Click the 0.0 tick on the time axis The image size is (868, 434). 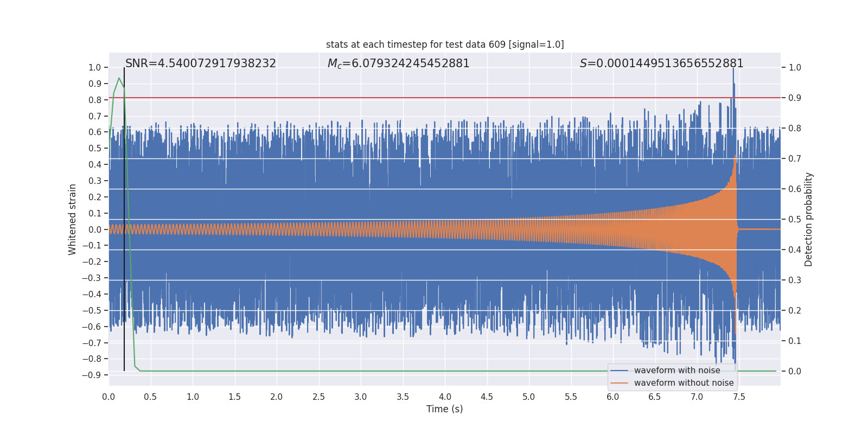click(108, 397)
